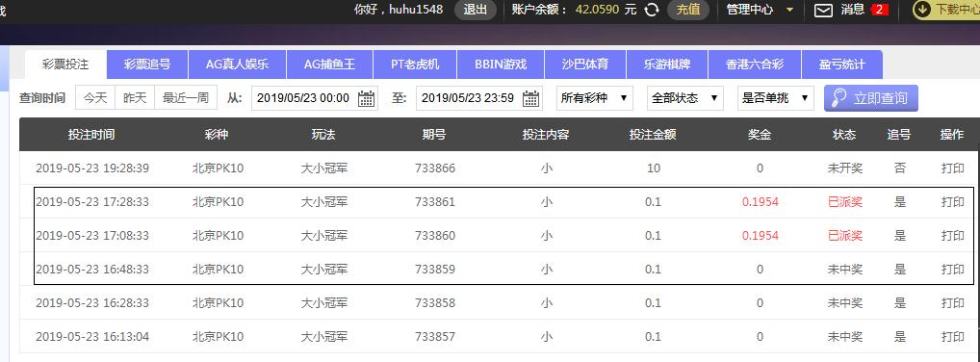Click the 退出 logout button
980x362 pixels.
(x=475, y=10)
